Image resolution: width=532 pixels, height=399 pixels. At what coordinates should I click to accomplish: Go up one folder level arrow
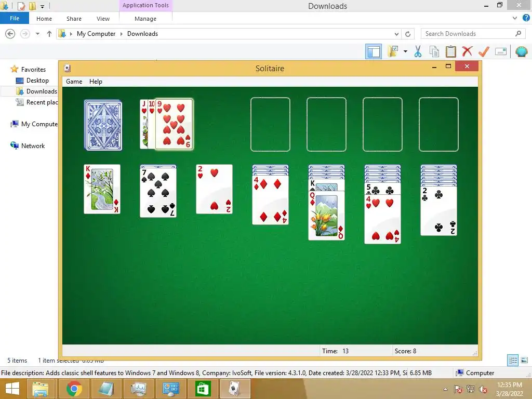(x=49, y=34)
